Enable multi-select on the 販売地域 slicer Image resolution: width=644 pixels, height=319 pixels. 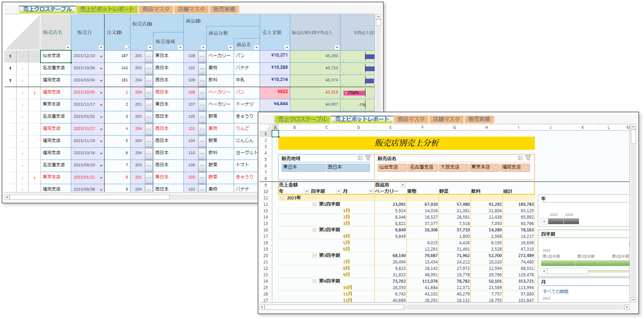(x=360, y=158)
